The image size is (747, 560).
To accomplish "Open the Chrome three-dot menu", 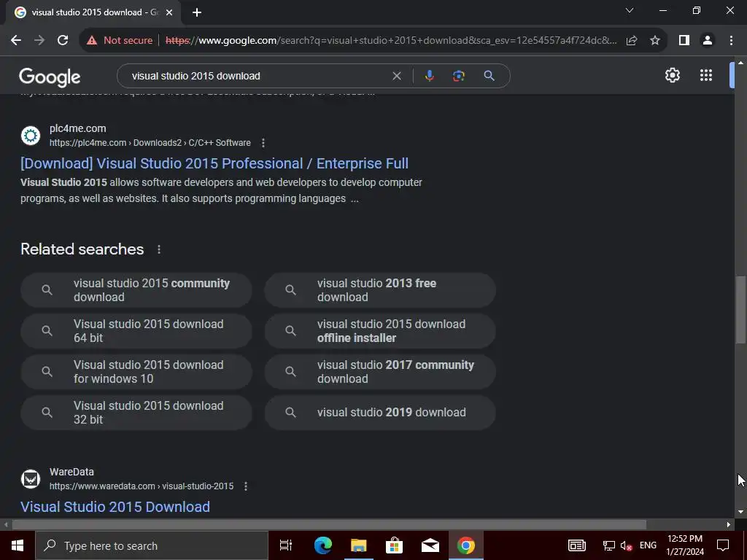I will [731, 41].
